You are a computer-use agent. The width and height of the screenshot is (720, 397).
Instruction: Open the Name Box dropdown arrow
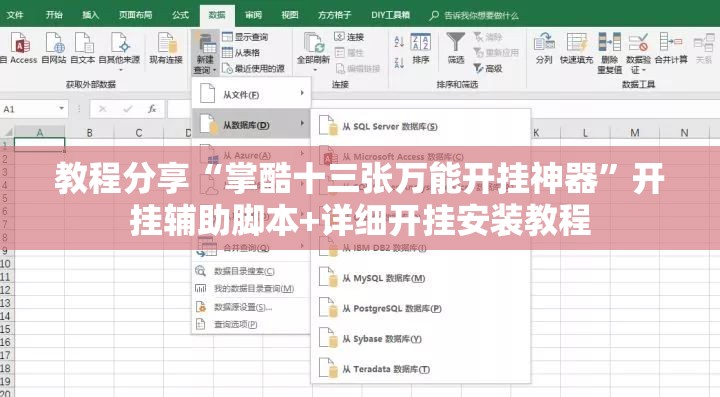pos(62,109)
